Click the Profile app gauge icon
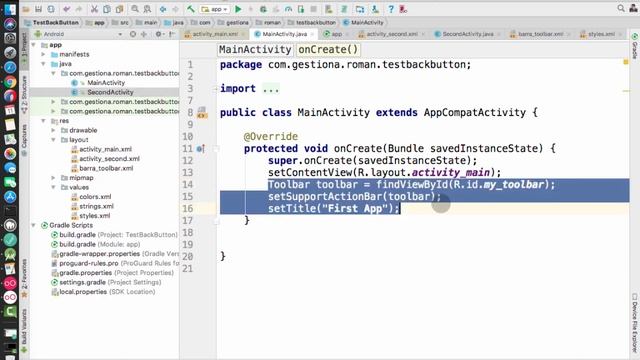The height and width of the screenshot is (360, 640). tap(288, 9)
